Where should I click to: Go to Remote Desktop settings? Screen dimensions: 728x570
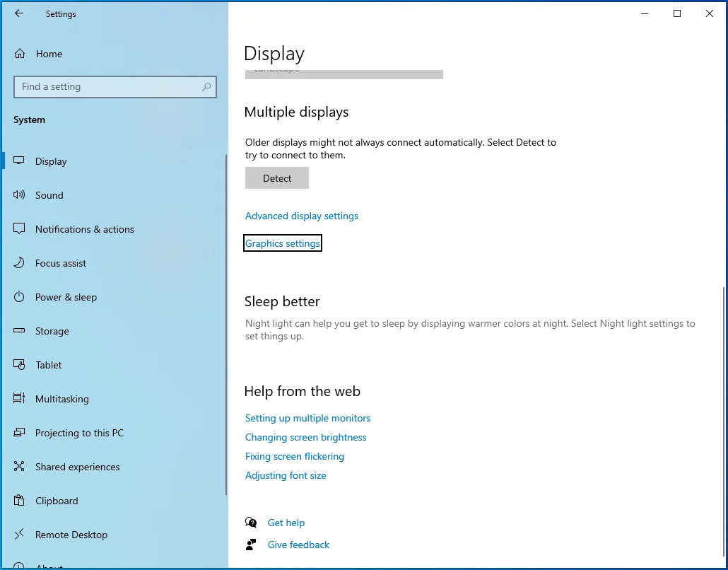pyautogui.click(x=114, y=534)
